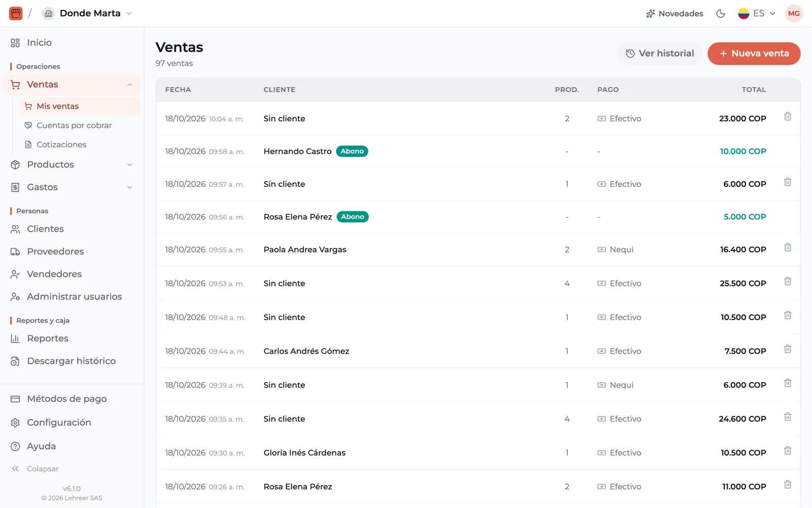
Task: Toggle dark mode moon icon
Action: coord(721,14)
